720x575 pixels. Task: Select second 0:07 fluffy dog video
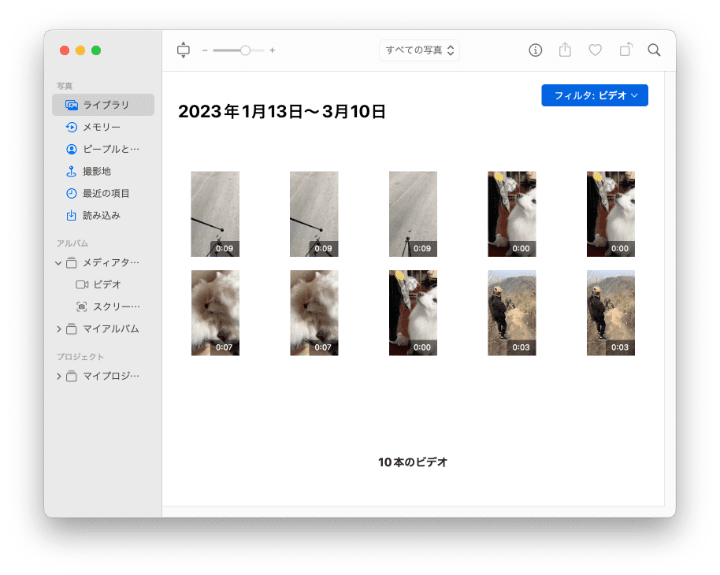coord(314,313)
